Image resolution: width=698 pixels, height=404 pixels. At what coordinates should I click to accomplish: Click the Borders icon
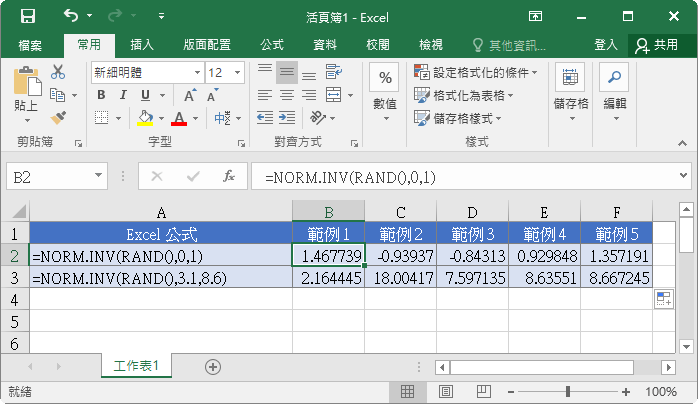coord(101,118)
